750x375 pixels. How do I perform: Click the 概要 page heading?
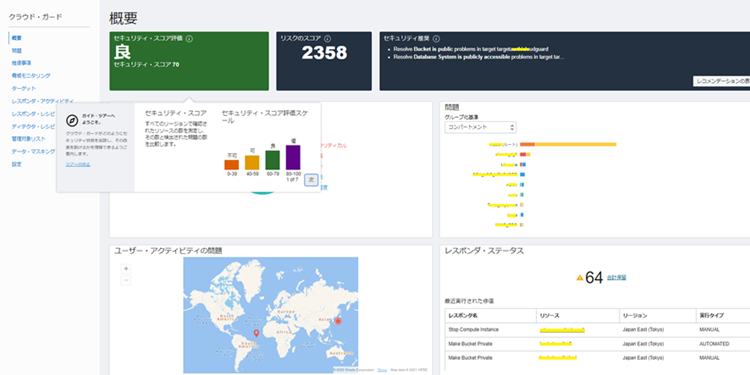point(123,18)
